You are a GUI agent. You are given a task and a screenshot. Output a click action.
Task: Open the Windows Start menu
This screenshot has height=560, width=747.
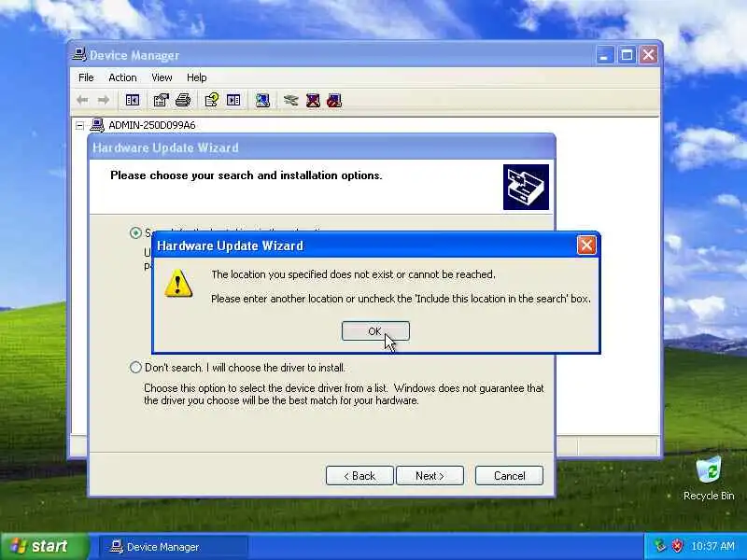tap(45, 546)
